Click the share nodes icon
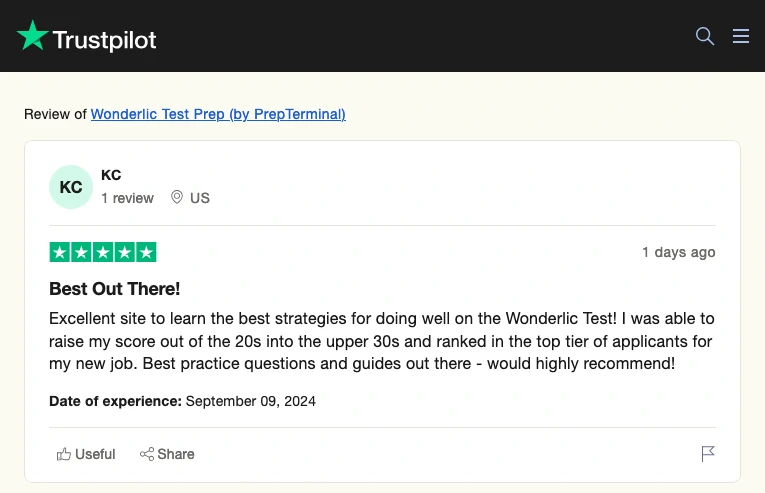 [x=147, y=454]
